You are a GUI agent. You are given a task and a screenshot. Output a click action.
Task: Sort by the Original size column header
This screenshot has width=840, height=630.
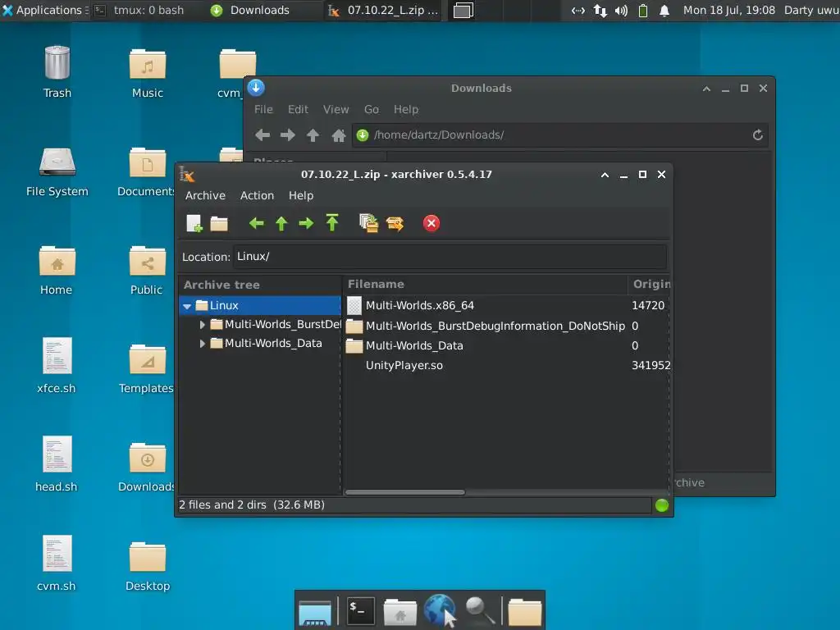coord(649,285)
